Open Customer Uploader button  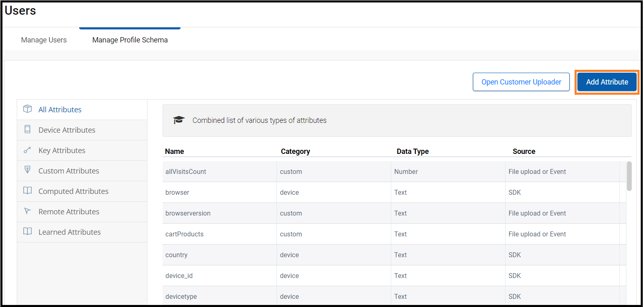click(521, 82)
